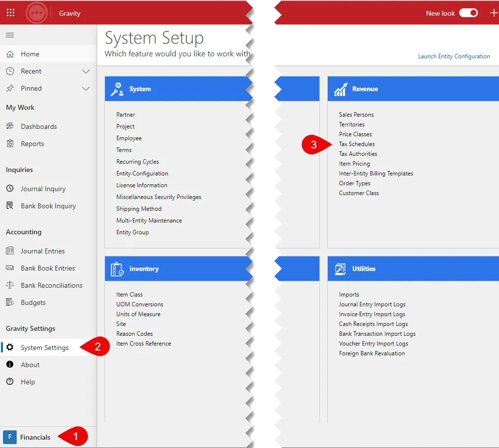Expand the Pinned section chevron
Image resolution: width=499 pixels, height=448 pixels.
86,88
